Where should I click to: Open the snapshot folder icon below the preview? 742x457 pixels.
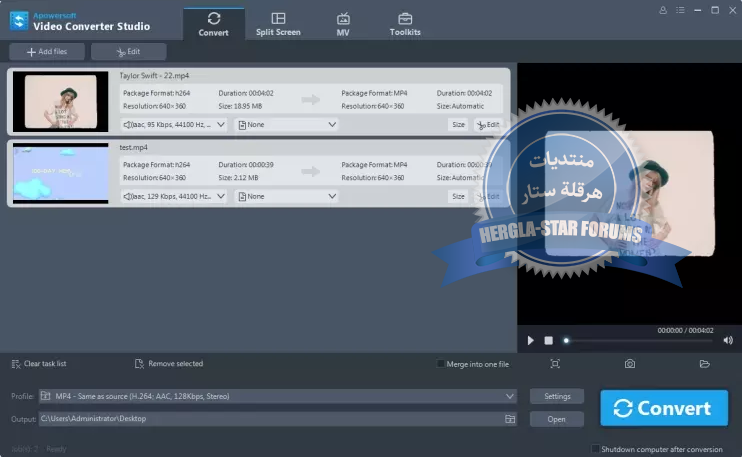point(705,363)
